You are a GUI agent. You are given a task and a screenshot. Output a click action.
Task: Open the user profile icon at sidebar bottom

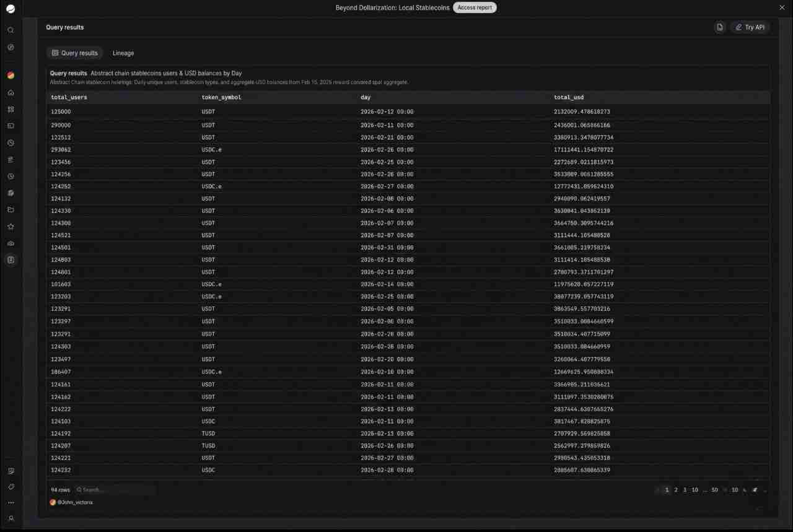11,518
